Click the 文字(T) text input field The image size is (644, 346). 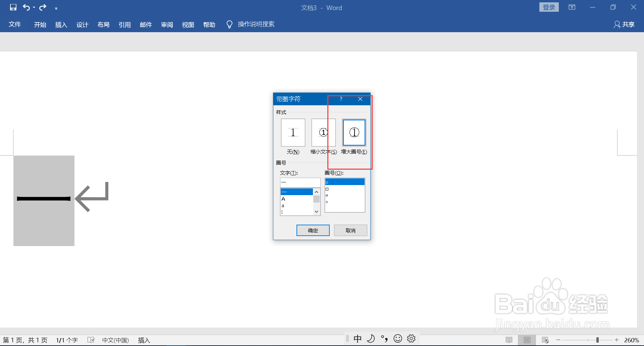[x=300, y=182]
